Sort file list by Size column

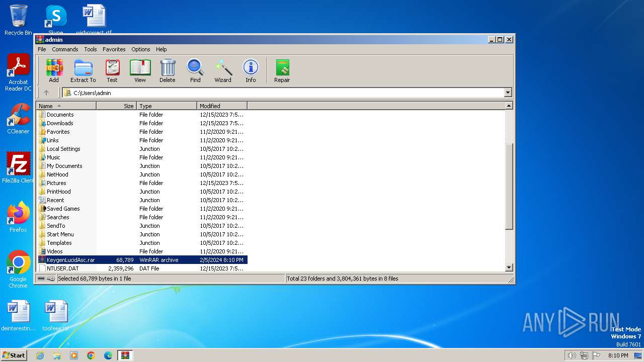116,106
